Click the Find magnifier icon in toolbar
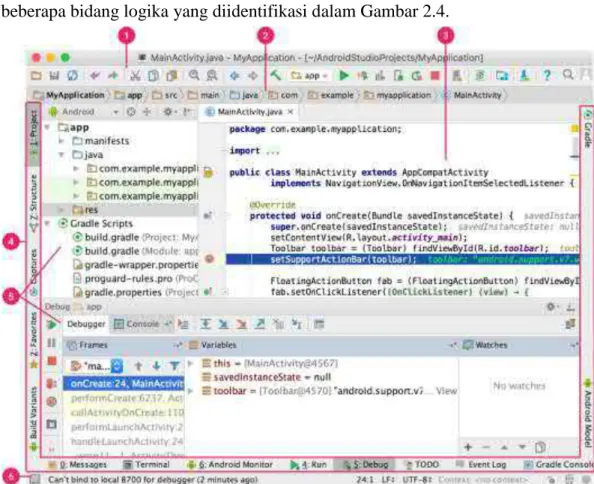This screenshot has height=484, width=594. [194, 75]
